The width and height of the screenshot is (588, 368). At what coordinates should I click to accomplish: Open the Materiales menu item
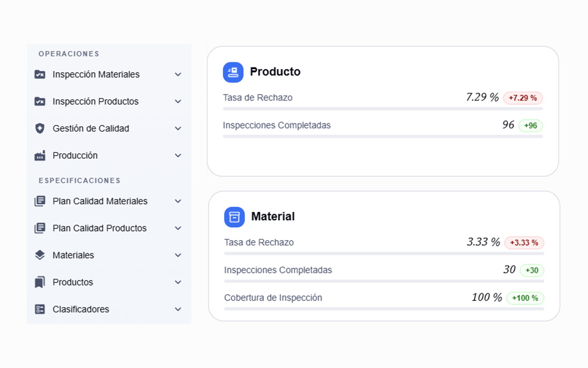pyautogui.click(x=109, y=255)
